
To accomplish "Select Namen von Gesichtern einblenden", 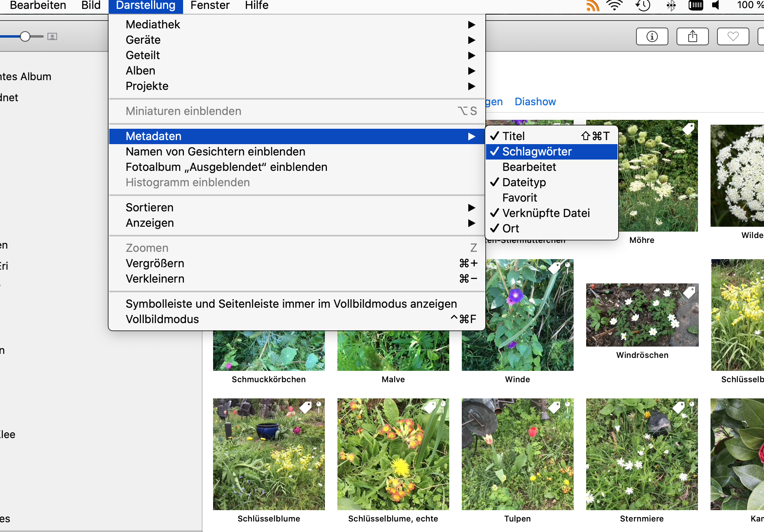I will [x=297, y=151].
